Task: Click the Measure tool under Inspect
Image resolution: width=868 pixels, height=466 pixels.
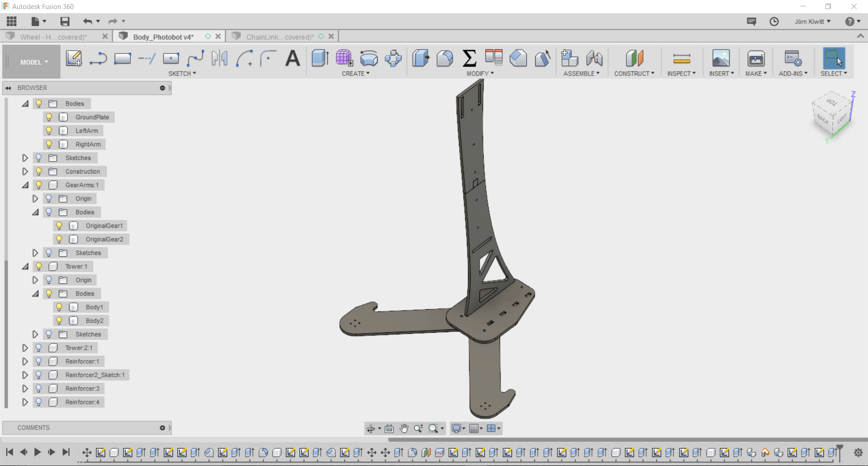Action: tap(681, 58)
